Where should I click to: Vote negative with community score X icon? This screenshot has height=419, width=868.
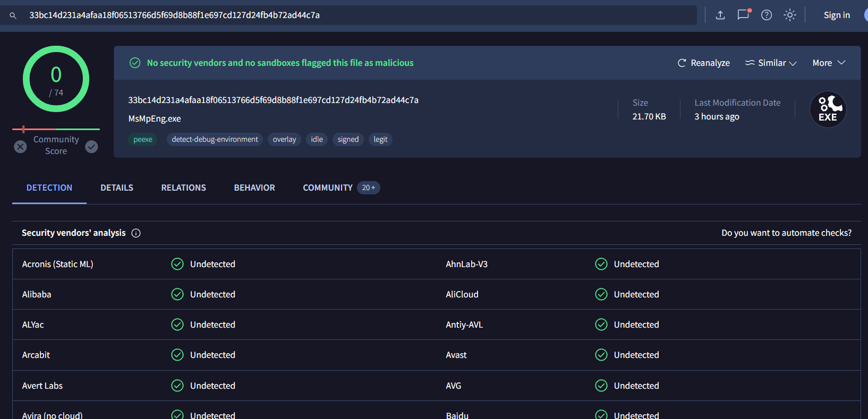20,147
